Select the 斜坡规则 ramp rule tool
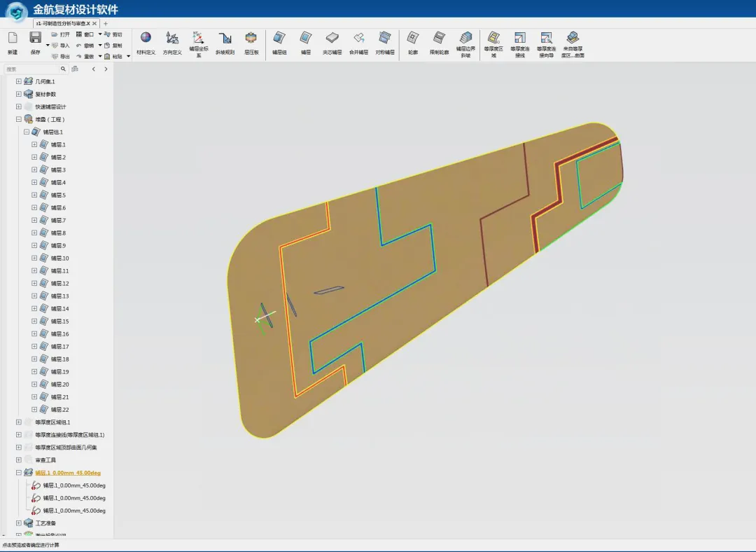 (225, 43)
